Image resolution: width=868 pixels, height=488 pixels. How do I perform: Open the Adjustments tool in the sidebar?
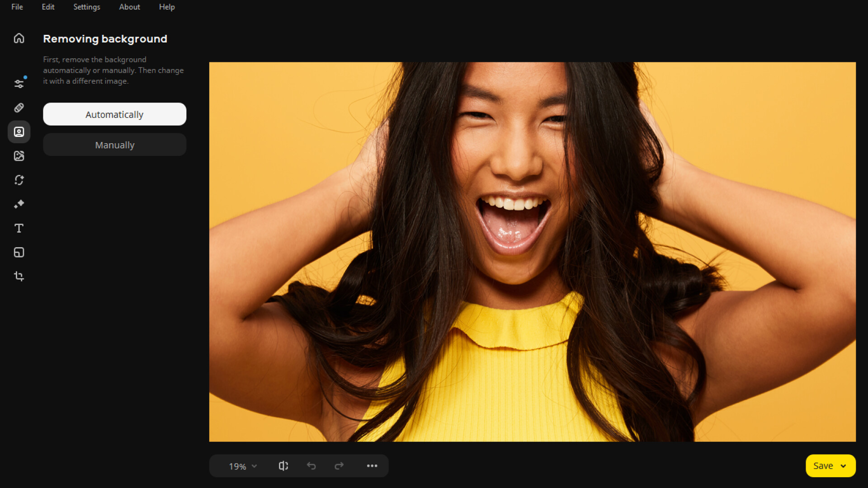pyautogui.click(x=19, y=83)
